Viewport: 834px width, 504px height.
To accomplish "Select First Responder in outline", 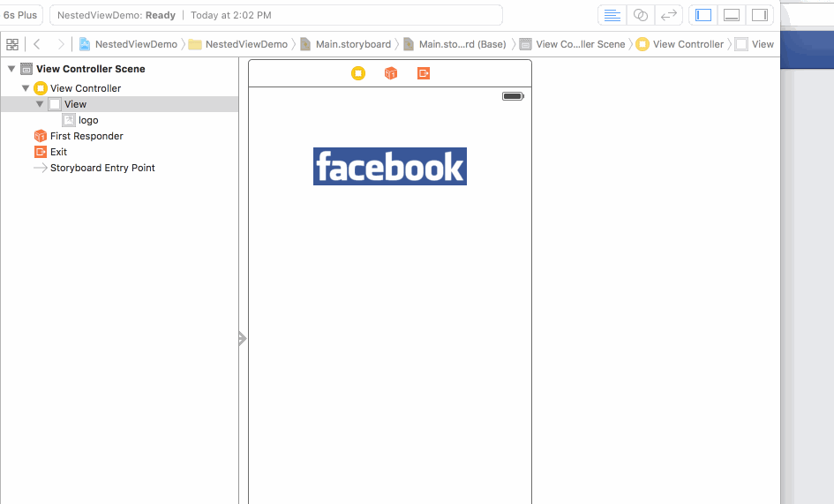I will (86, 136).
